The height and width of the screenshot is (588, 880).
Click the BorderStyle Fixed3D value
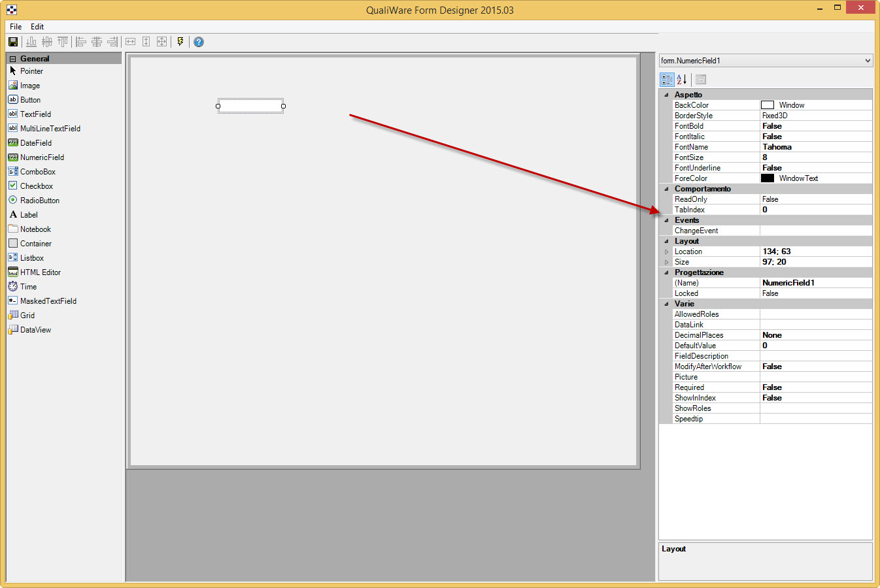tap(816, 116)
